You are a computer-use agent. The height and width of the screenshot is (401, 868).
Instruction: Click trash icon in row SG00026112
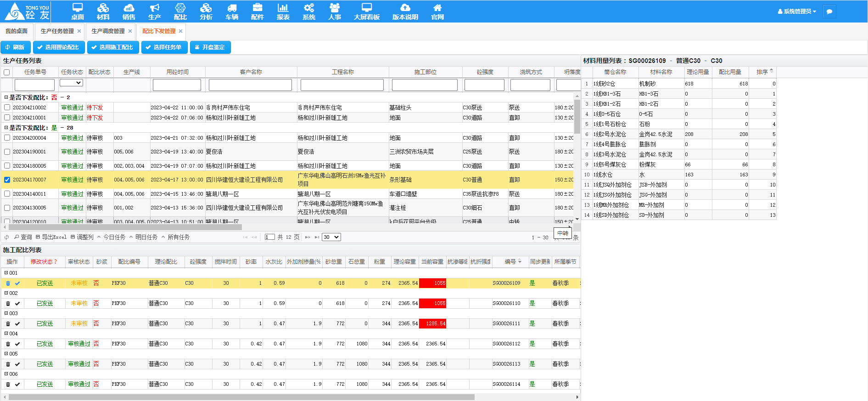pyautogui.click(x=8, y=344)
